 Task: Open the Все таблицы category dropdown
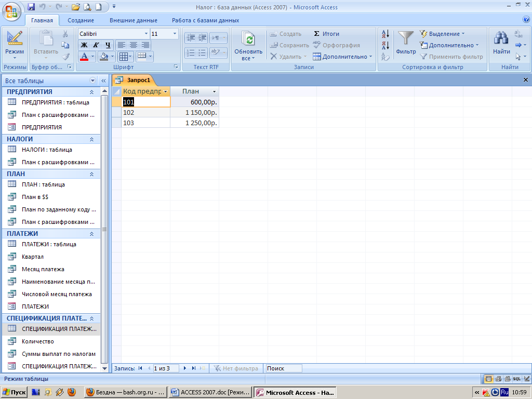(x=92, y=81)
